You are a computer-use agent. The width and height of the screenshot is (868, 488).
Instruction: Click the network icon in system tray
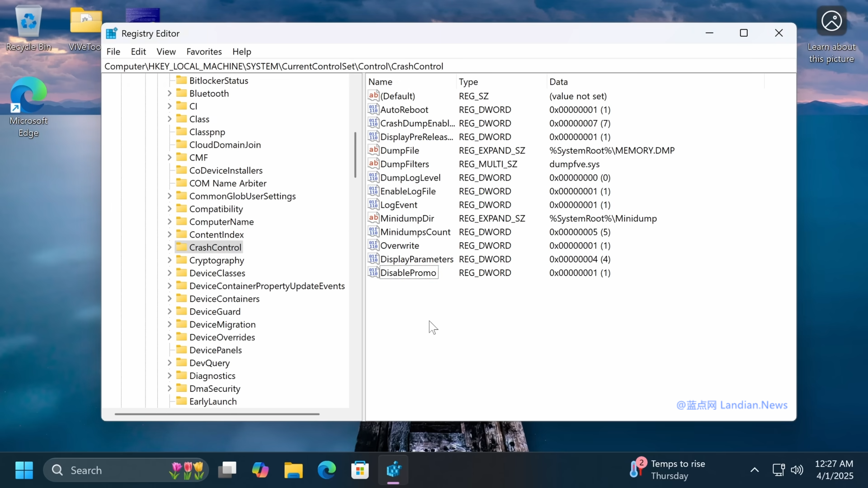pyautogui.click(x=778, y=470)
